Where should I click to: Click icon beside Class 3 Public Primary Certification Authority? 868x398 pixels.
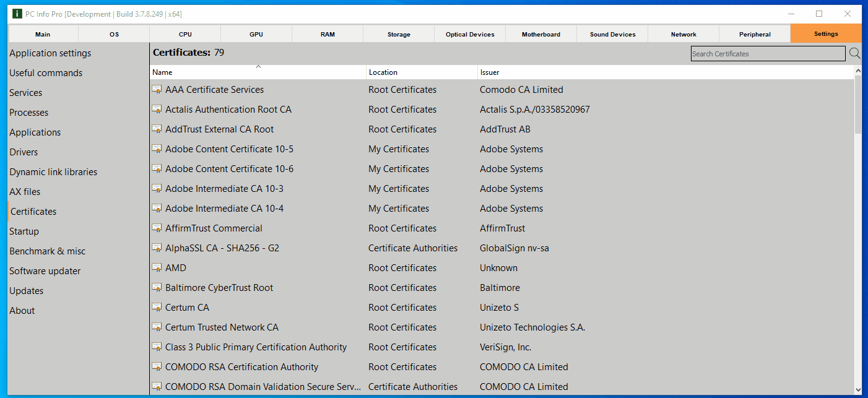157,347
